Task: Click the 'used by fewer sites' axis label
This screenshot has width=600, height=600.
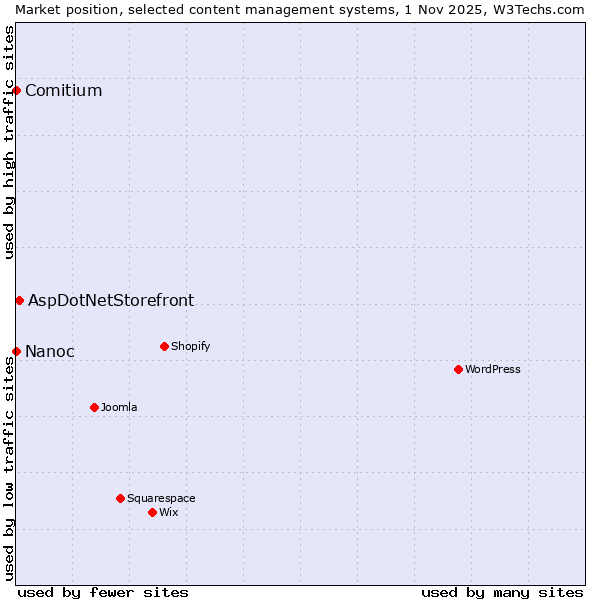Action: tap(103, 592)
